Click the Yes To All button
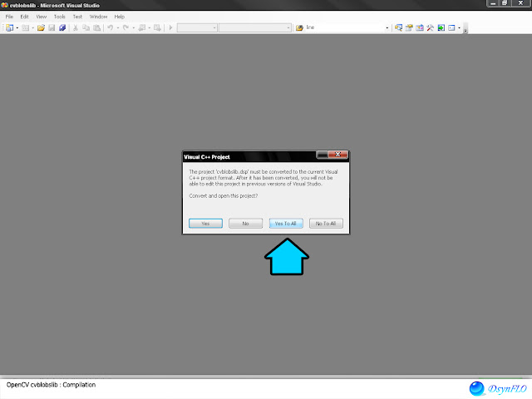 point(286,224)
